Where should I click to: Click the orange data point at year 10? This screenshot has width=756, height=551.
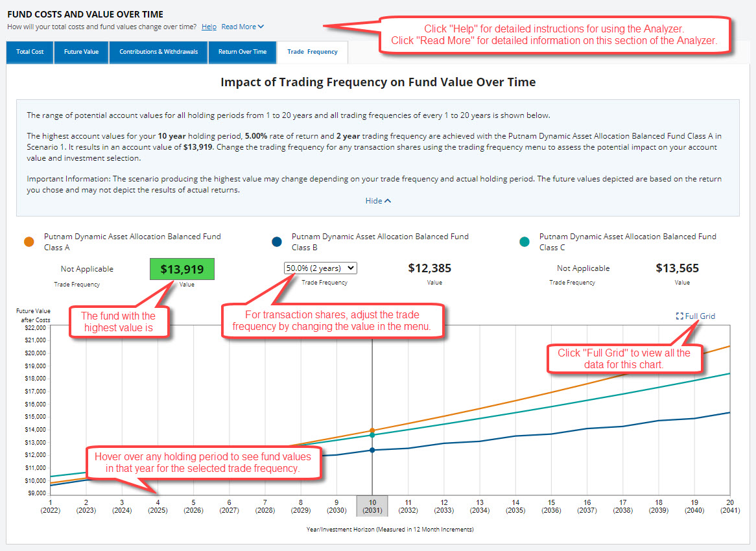[x=372, y=430]
